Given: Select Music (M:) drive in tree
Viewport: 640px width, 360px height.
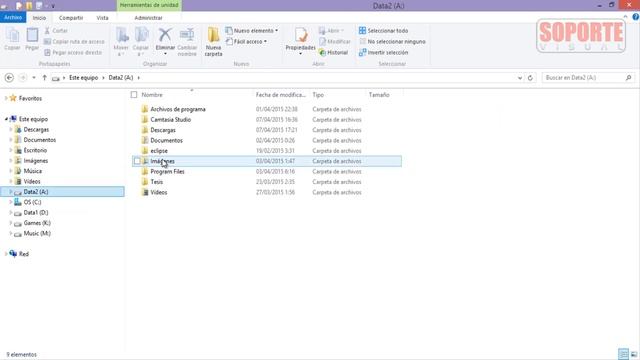Looking at the screenshot, I should (37, 233).
